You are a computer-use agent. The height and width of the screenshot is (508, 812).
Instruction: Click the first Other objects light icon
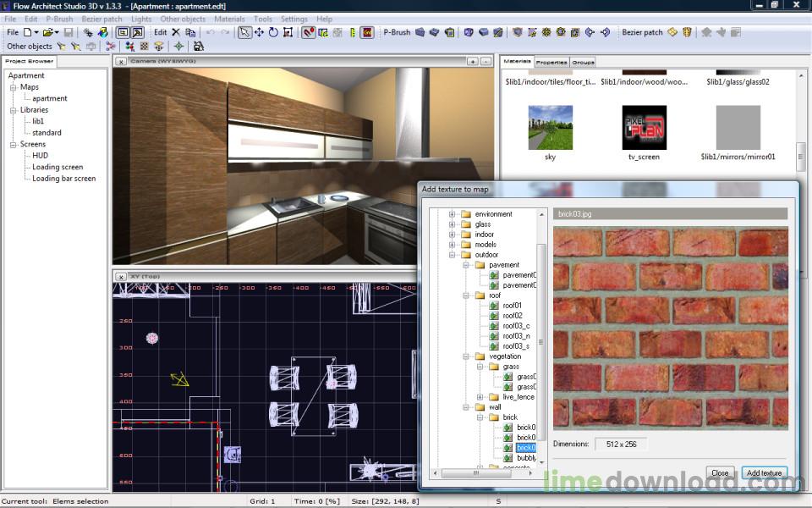pyautogui.click(x=62, y=46)
